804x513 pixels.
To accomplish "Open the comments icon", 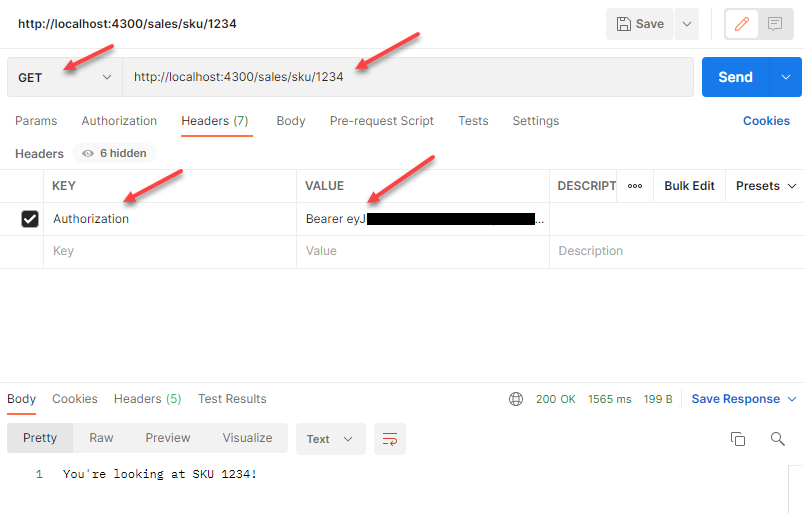I will (x=774, y=24).
